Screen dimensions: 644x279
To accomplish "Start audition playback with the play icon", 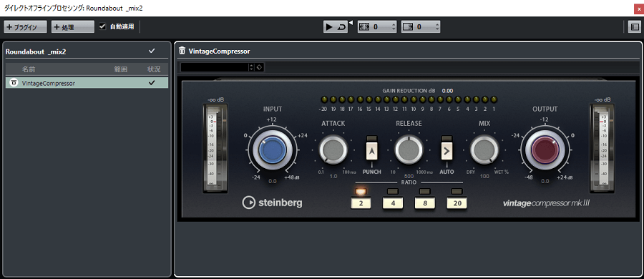I will tap(329, 27).
